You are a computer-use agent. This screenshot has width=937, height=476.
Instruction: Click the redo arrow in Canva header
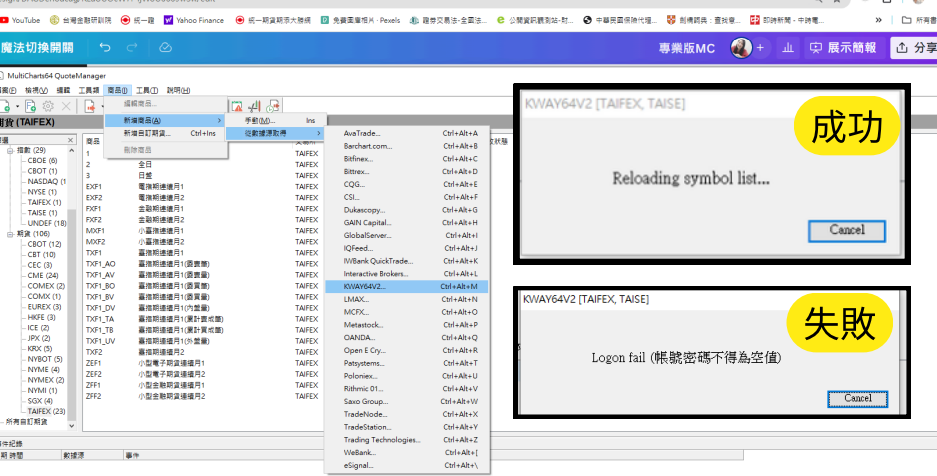[132, 47]
